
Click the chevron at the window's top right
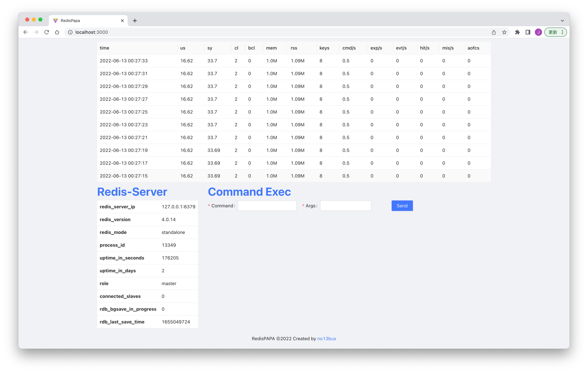tap(562, 21)
